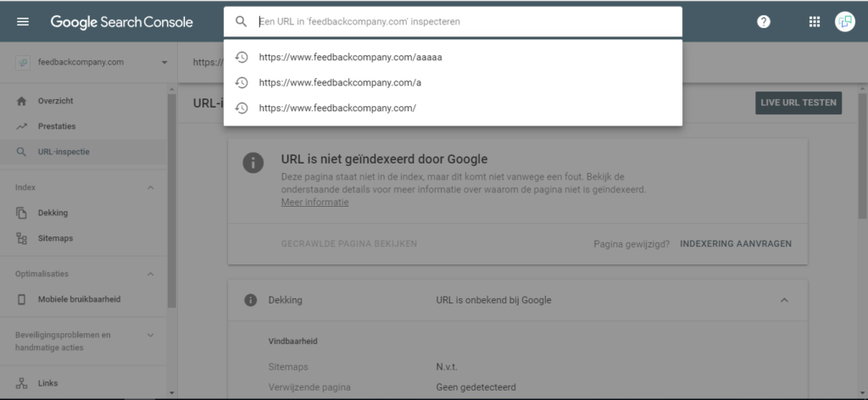Viewport: 868px width, 400px height.
Task: Open the account profile avatar
Action: coord(844,22)
